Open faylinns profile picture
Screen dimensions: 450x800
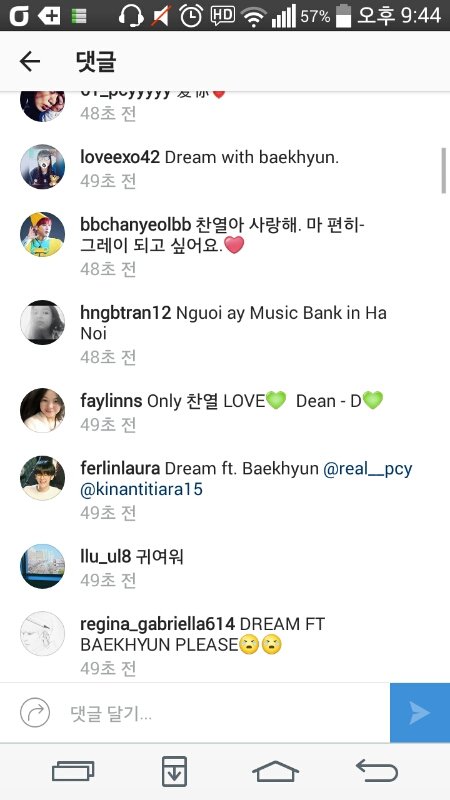42,410
